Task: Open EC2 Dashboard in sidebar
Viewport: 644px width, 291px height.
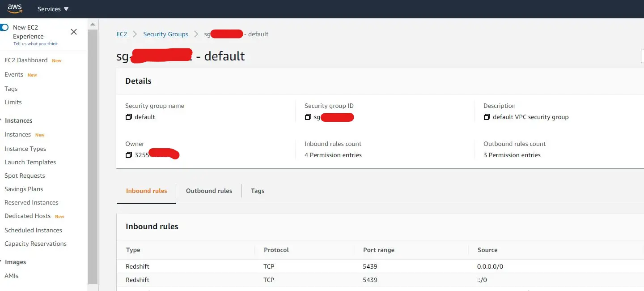Action: click(26, 60)
